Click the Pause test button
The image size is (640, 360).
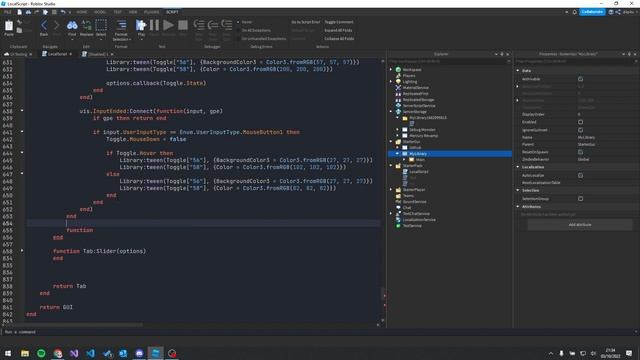[x=154, y=25]
